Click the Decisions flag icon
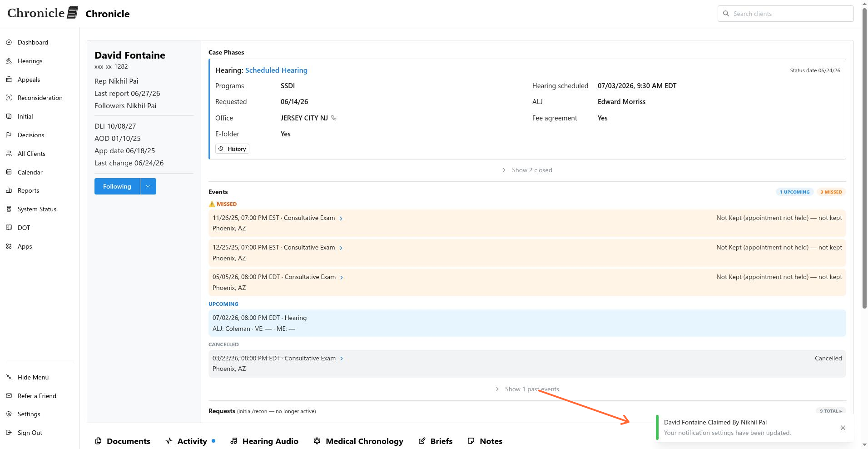This screenshot has width=868, height=449. [x=9, y=135]
